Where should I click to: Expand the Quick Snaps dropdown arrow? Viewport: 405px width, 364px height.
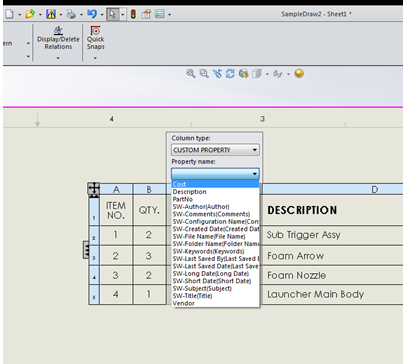pyautogui.click(x=95, y=58)
